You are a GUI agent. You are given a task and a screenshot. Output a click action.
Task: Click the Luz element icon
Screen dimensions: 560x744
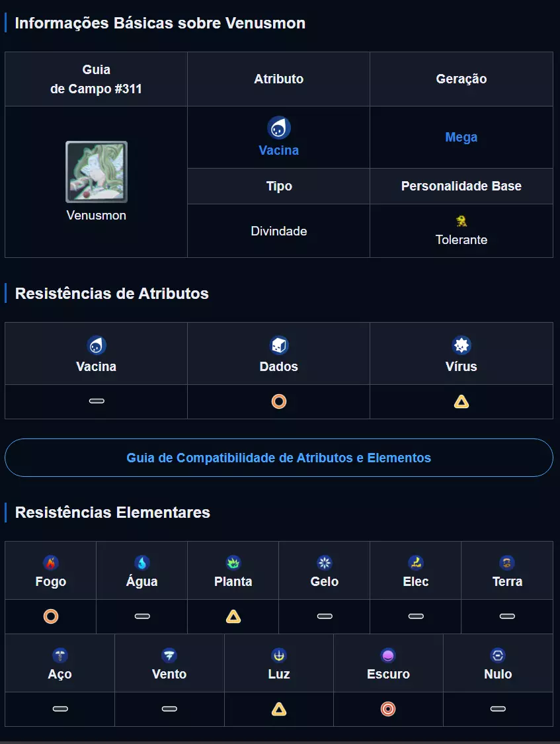[x=279, y=655]
